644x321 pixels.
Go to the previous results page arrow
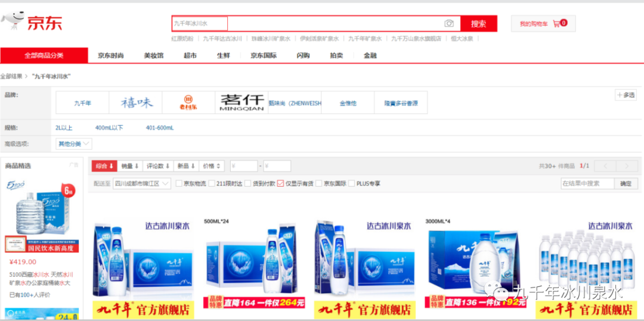pos(605,166)
